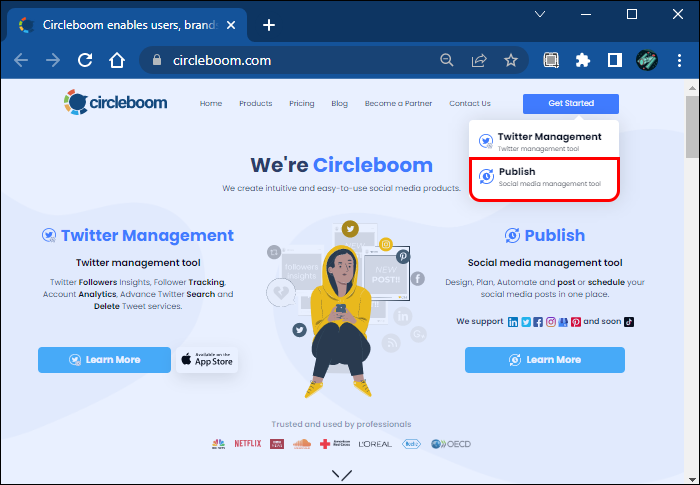Click the hooded girl illustration

click(341, 322)
